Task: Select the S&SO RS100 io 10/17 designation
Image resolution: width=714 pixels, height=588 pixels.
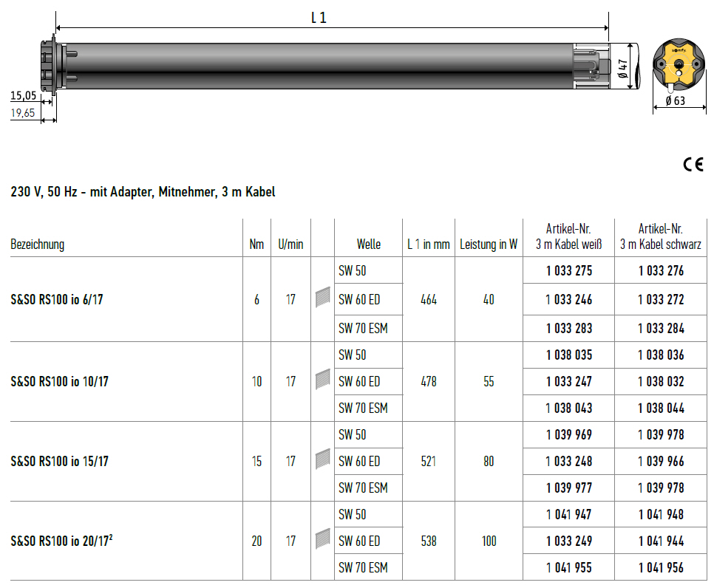Action: pos(60,382)
